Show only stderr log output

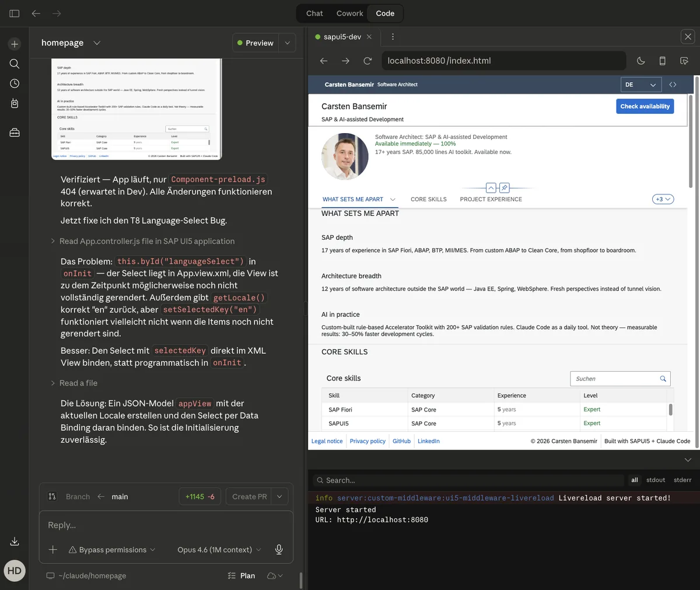tap(682, 480)
